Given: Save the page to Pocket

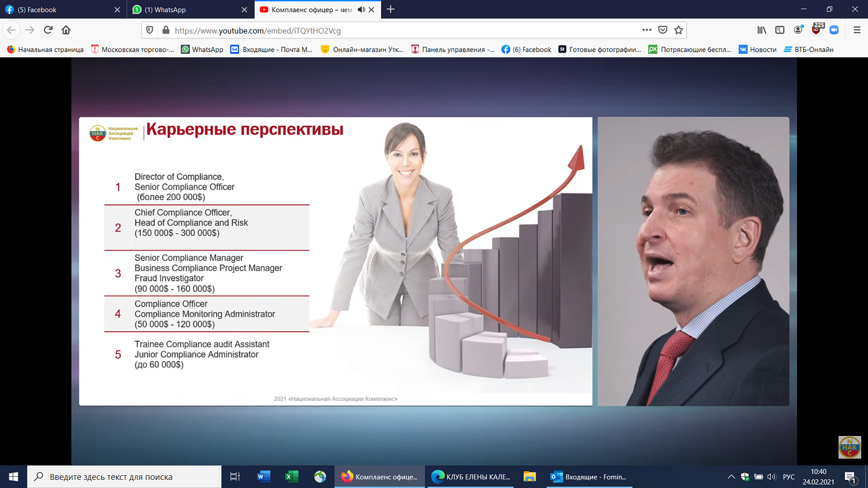Looking at the screenshot, I should [x=663, y=31].
